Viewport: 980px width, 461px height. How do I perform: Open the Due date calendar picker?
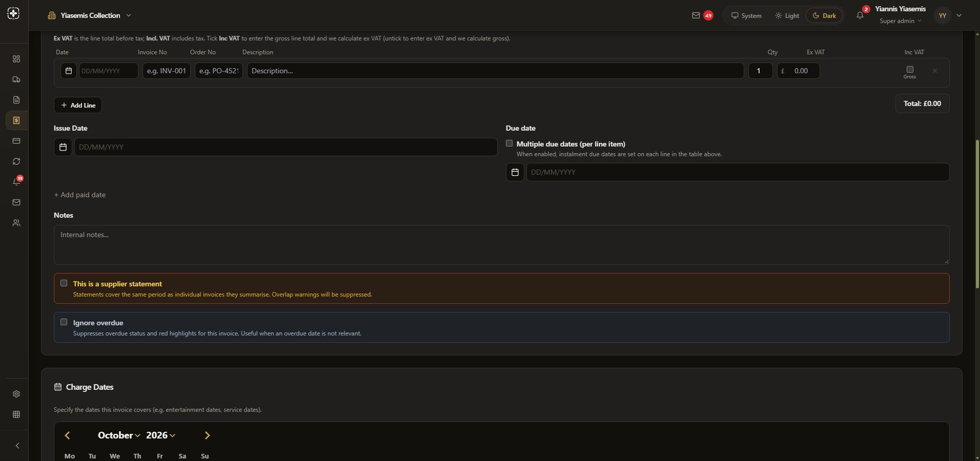(515, 172)
